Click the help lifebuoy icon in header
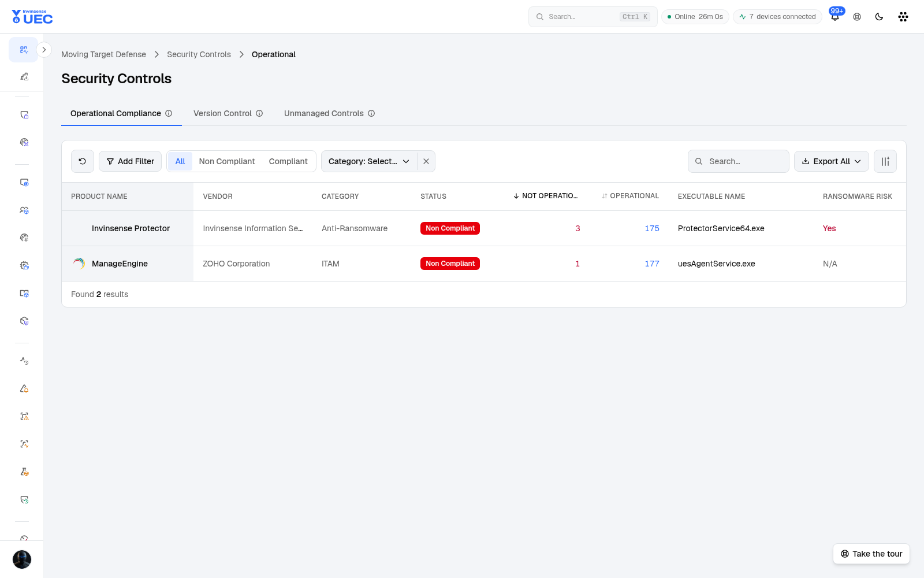 [857, 17]
